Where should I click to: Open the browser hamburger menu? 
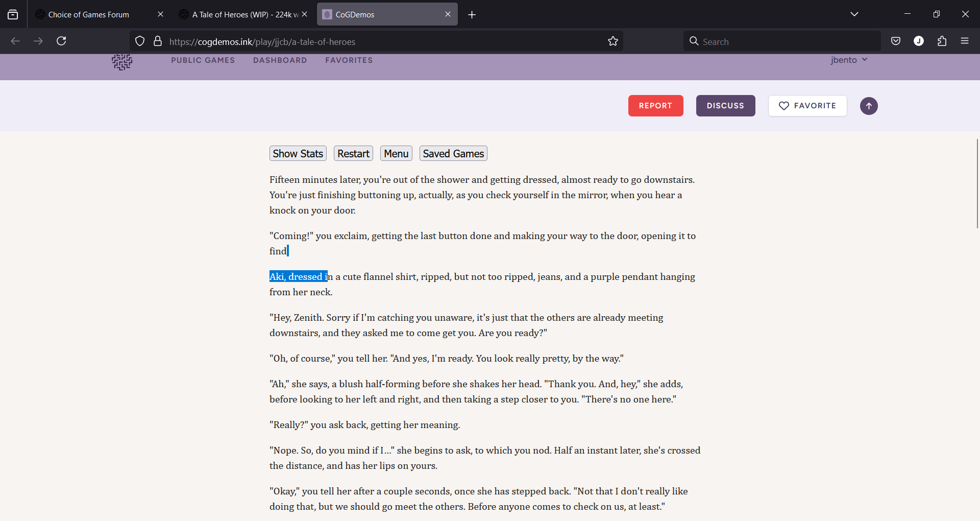965,41
